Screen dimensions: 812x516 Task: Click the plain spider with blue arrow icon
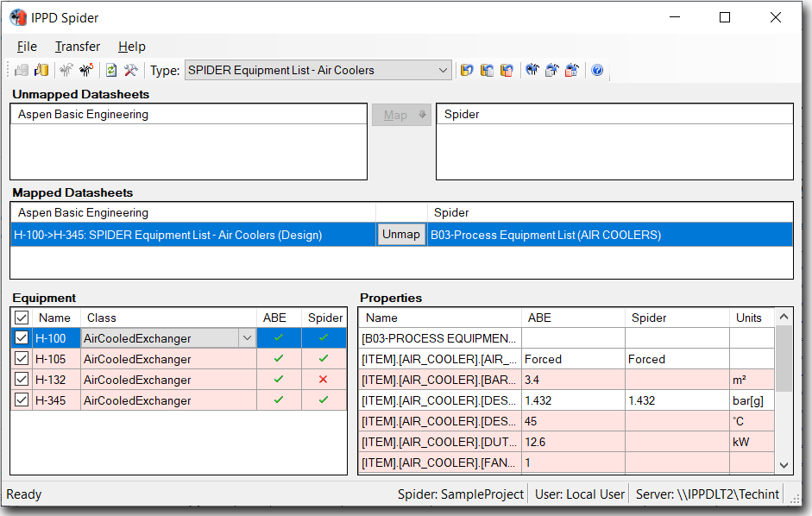click(x=532, y=70)
